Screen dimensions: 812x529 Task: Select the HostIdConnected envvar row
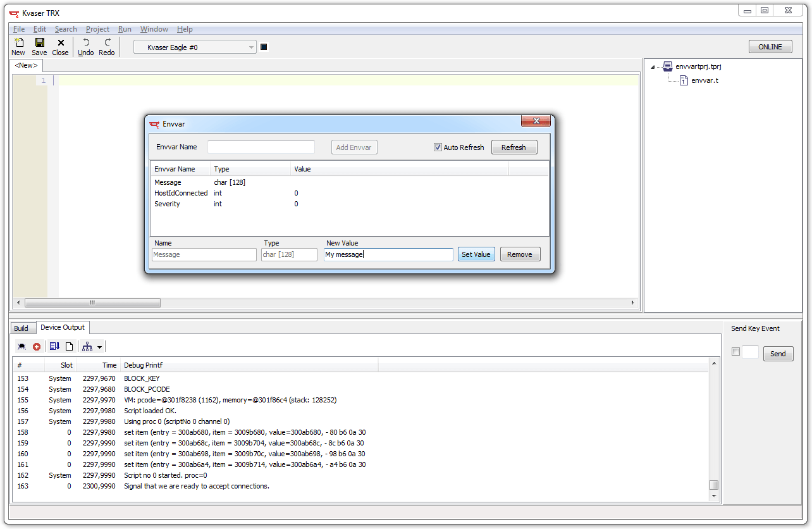(349, 193)
